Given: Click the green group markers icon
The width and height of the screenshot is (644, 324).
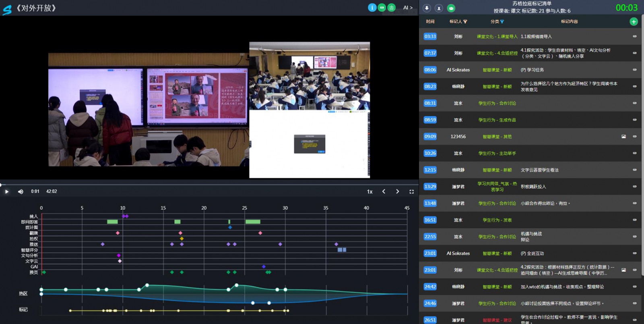Looking at the screenshot, I should click(451, 8).
